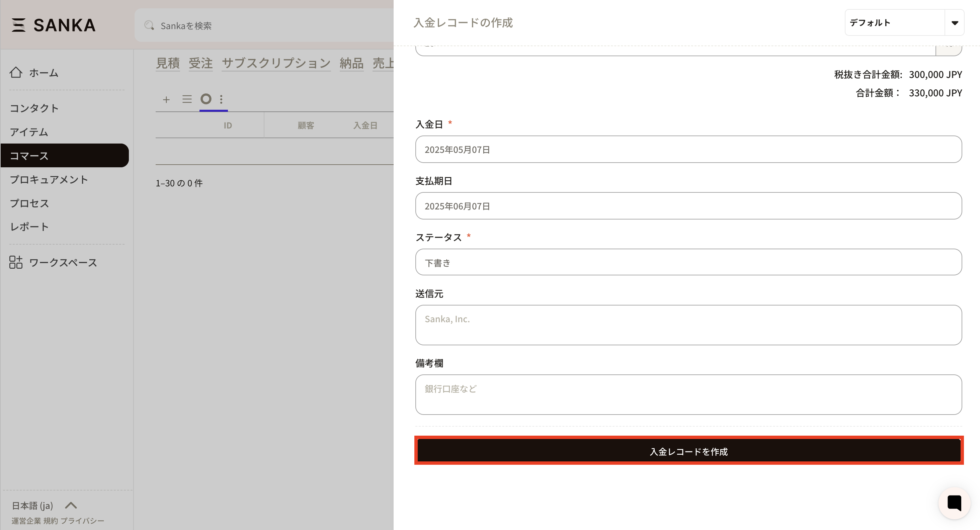The image size is (980, 530).
Task: Open レポート in sidebar
Action: [x=29, y=227]
